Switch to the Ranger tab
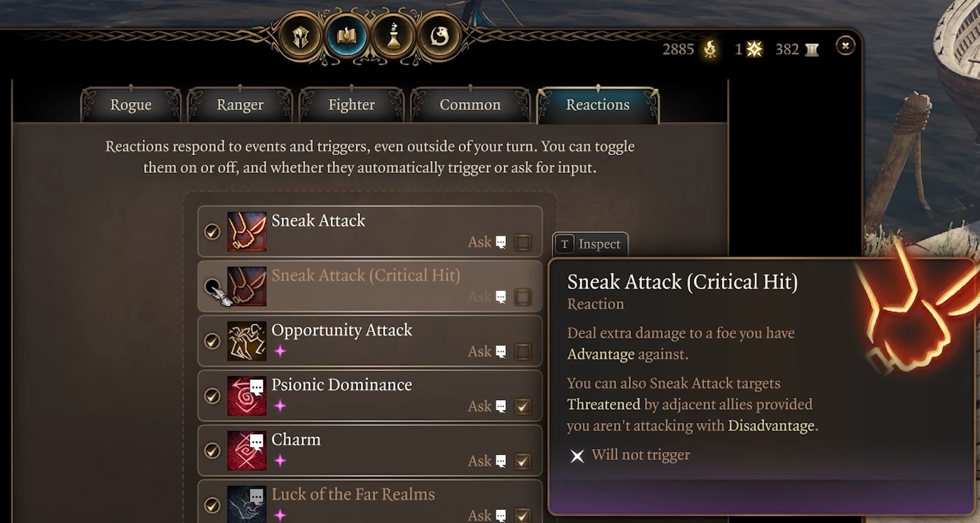The width and height of the screenshot is (980, 523). 240,105
